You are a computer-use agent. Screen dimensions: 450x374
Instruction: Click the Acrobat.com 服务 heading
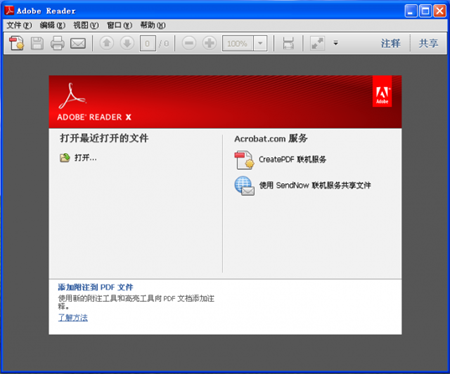point(271,139)
